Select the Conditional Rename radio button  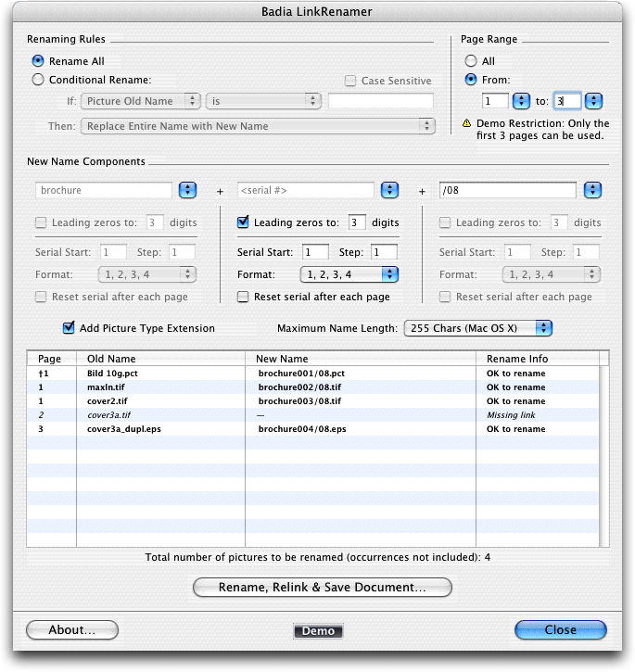(x=38, y=80)
